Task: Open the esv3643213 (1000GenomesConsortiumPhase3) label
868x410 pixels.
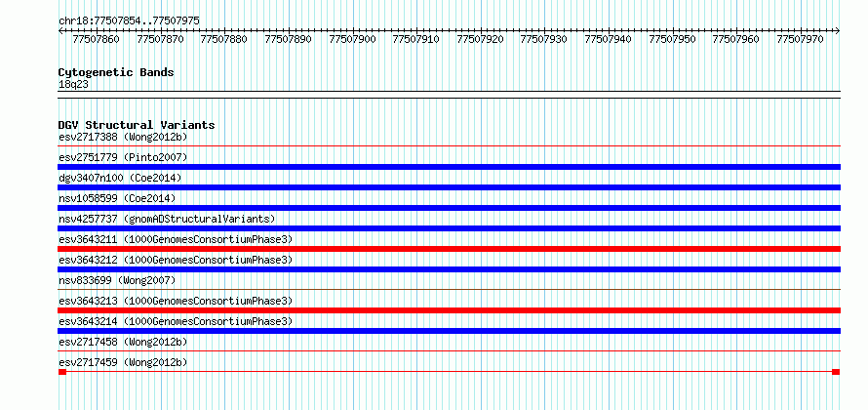Action: tap(176, 301)
